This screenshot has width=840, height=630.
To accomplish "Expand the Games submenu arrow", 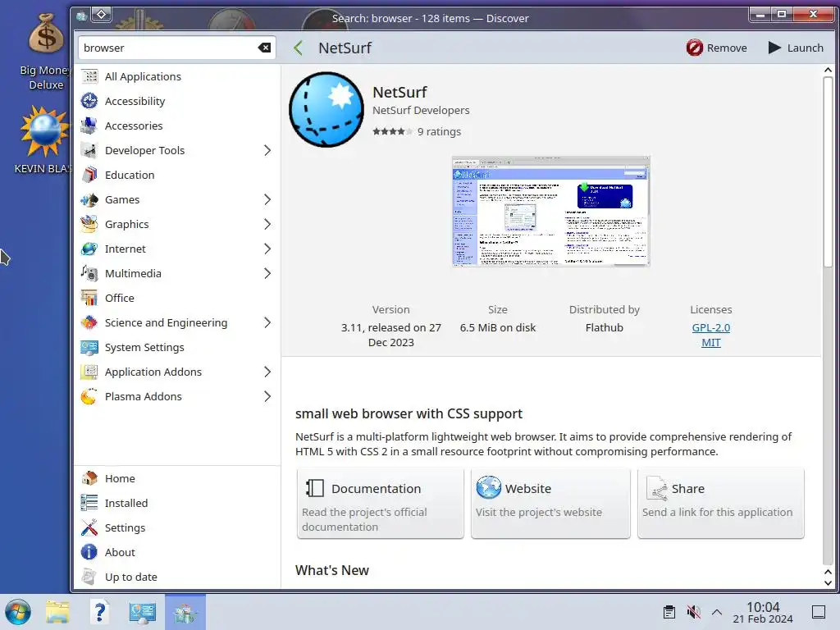I will click(267, 200).
